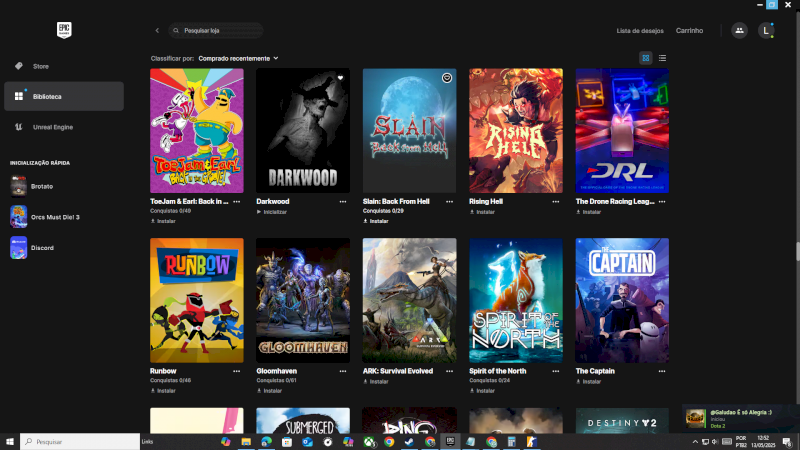800x450 pixels.
Task: Toggle the favorite heart on Darkwood
Action: point(340,78)
